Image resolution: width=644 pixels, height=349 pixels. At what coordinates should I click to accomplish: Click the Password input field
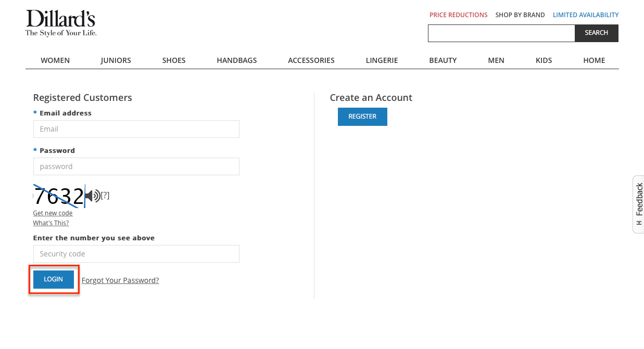click(136, 166)
